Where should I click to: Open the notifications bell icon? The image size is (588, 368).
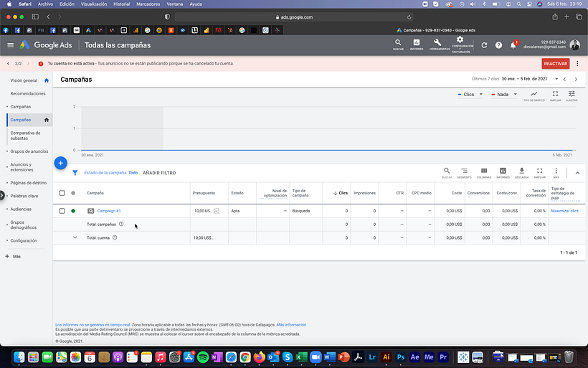513,45
